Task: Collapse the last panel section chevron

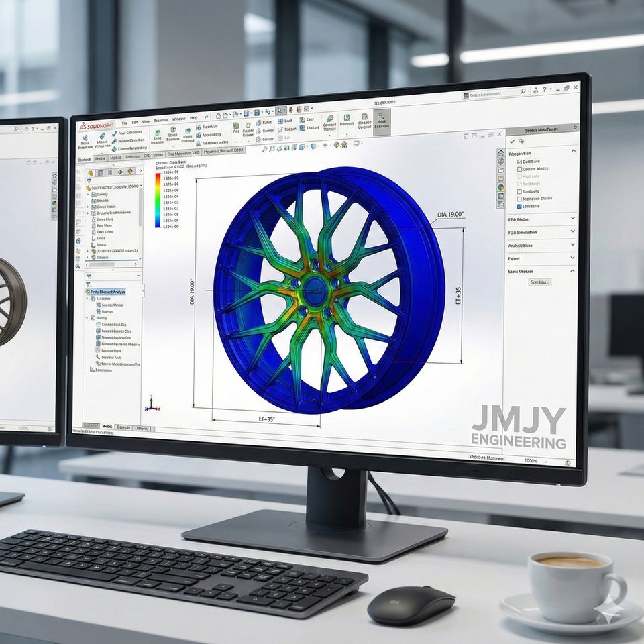Action: [573, 270]
